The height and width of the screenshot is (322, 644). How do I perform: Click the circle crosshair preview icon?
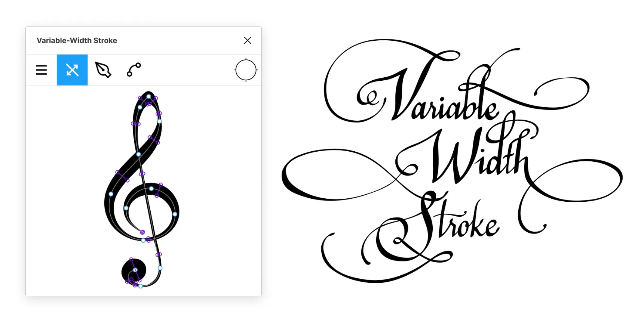(246, 70)
